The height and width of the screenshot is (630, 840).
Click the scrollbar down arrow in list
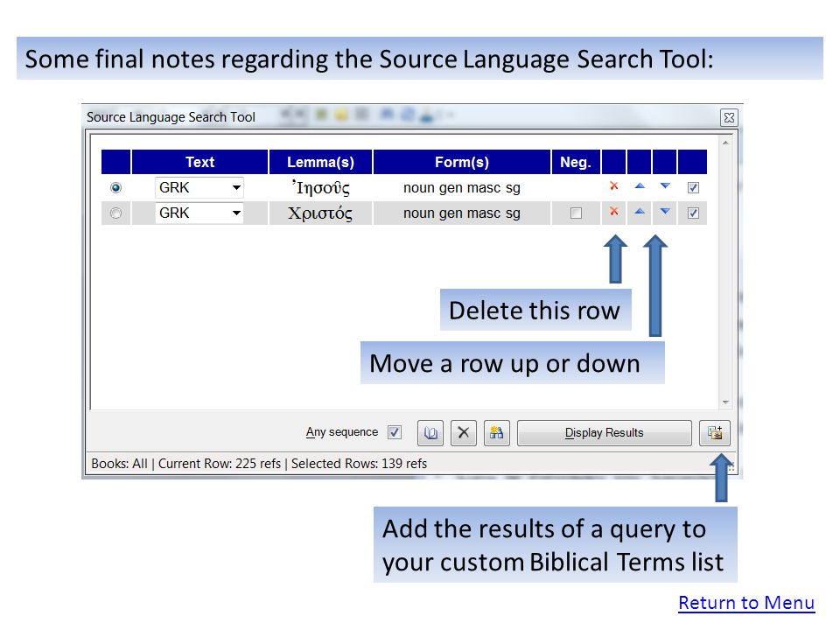point(726,402)
